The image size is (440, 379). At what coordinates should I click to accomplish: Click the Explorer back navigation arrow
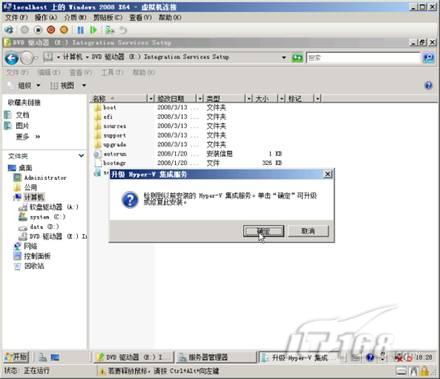[12, 58]
